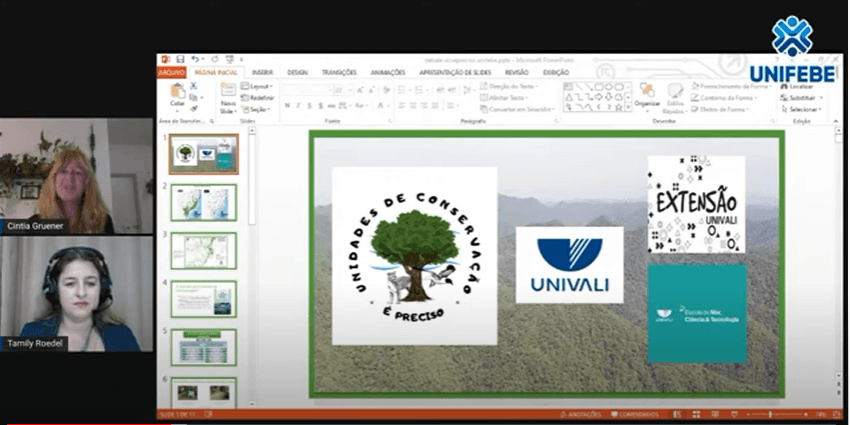Click the Bullets list icon

tap(402, 90)
